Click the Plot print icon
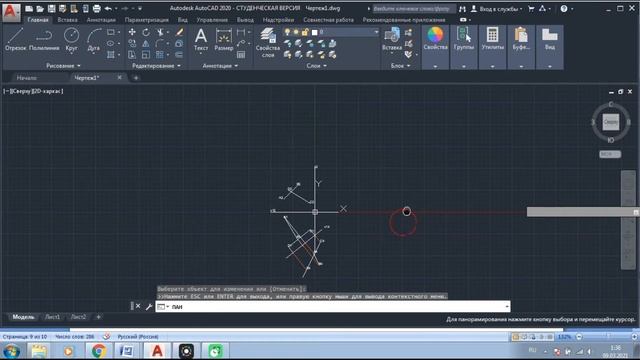 96,8
